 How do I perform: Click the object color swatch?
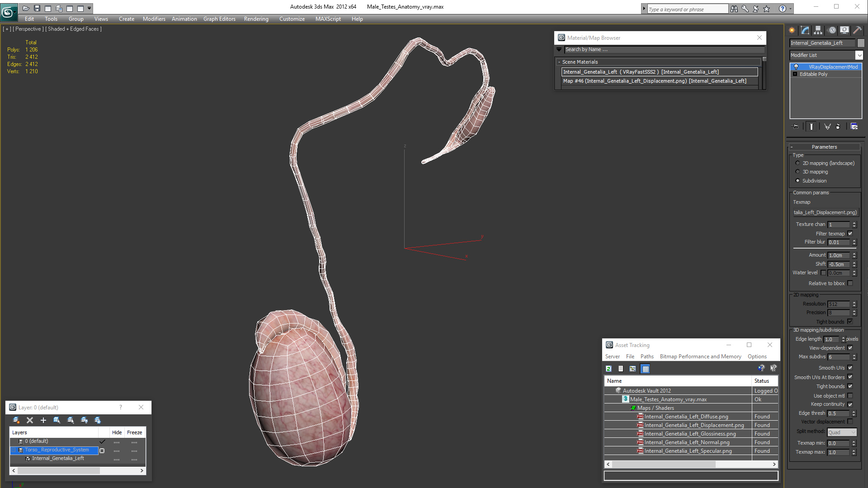(861, 43)
